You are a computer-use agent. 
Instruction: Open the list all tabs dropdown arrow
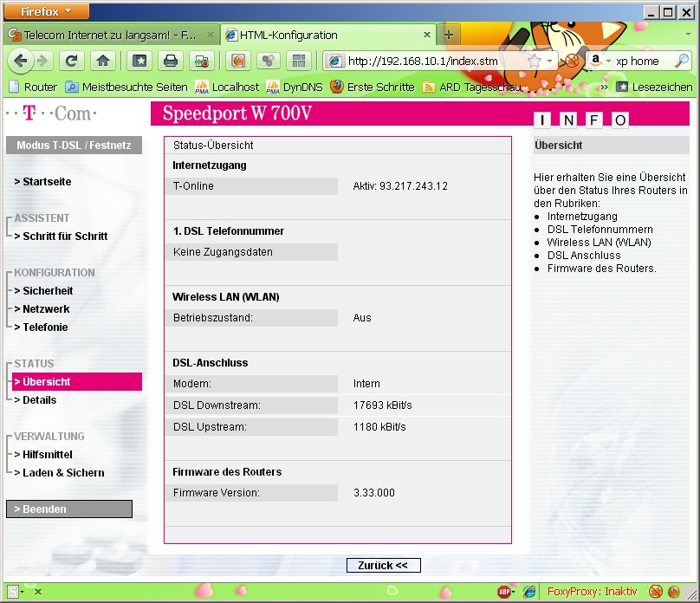click(x=688, y=35)
